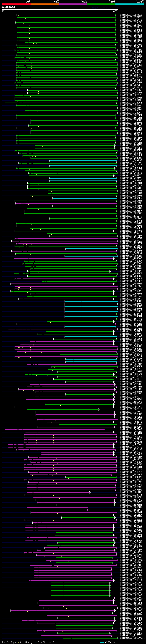
Task: Select hit label UniRef100_Q9M5W4
Action: point(131,93)
